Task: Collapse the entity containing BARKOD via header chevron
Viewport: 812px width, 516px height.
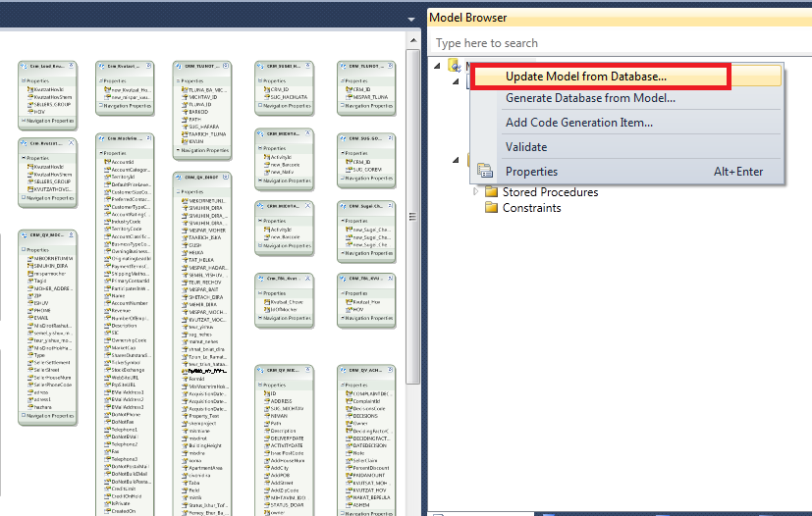Action: point(226,66)
